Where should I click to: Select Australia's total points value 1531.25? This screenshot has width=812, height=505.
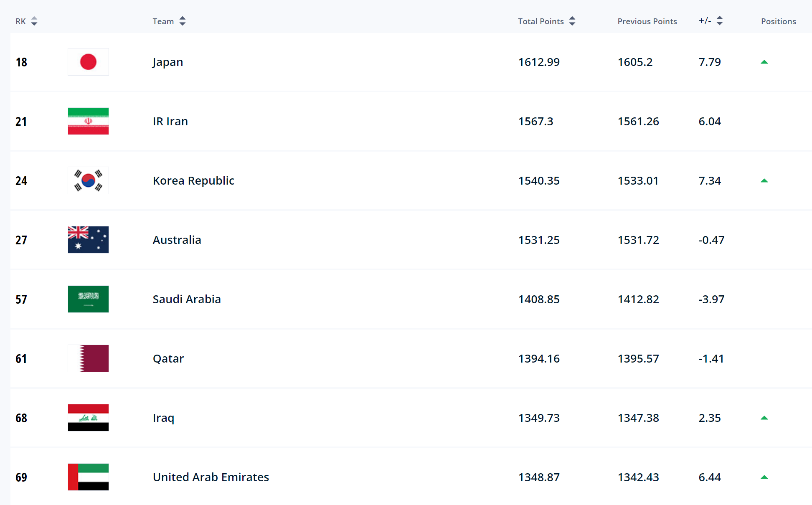539,240
